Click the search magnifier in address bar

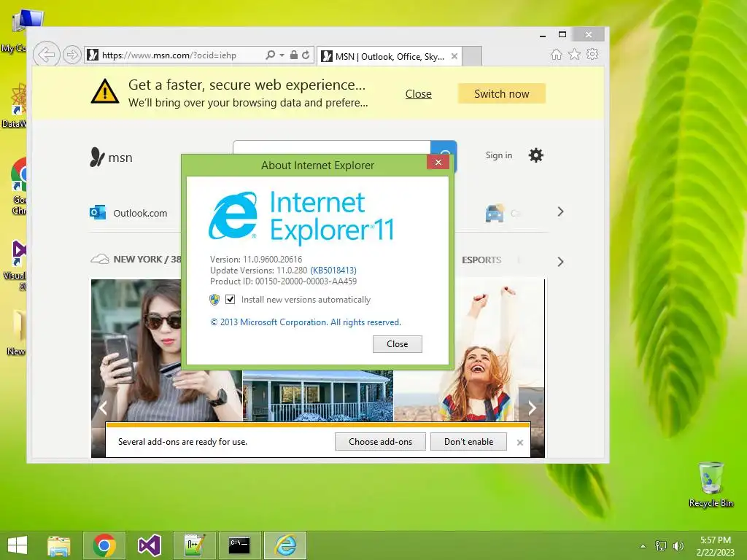pos(270,55)
